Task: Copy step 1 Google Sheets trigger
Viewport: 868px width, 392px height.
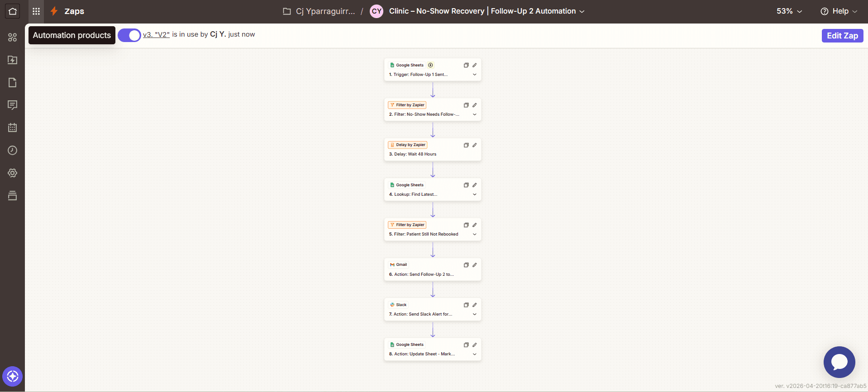Action: pyautogui.click(x=466, y=65)
